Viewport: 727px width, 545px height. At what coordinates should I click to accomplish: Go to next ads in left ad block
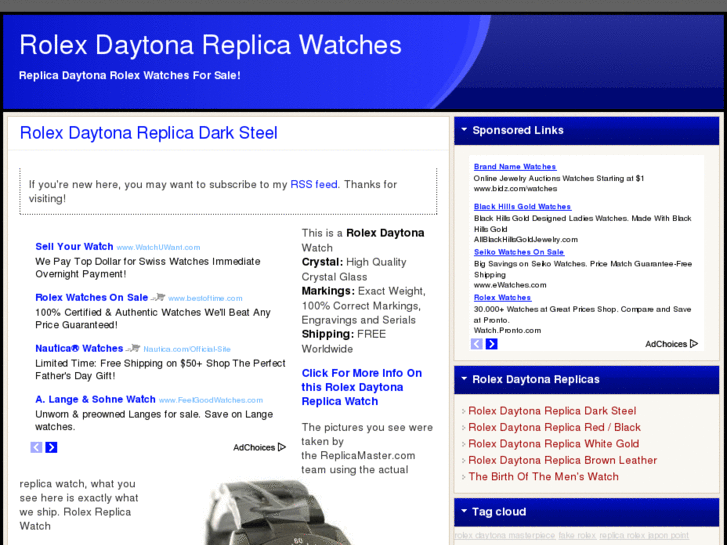(51, 447)
